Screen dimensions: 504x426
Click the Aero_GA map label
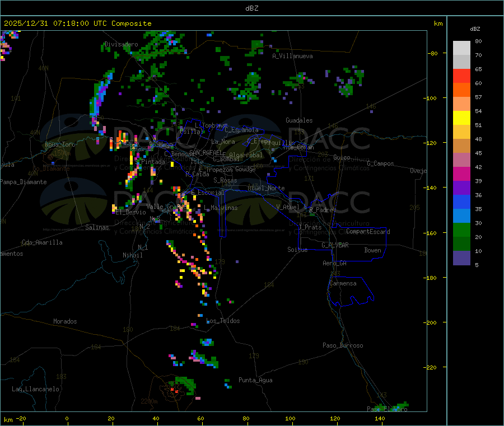(x=335, y=263)
